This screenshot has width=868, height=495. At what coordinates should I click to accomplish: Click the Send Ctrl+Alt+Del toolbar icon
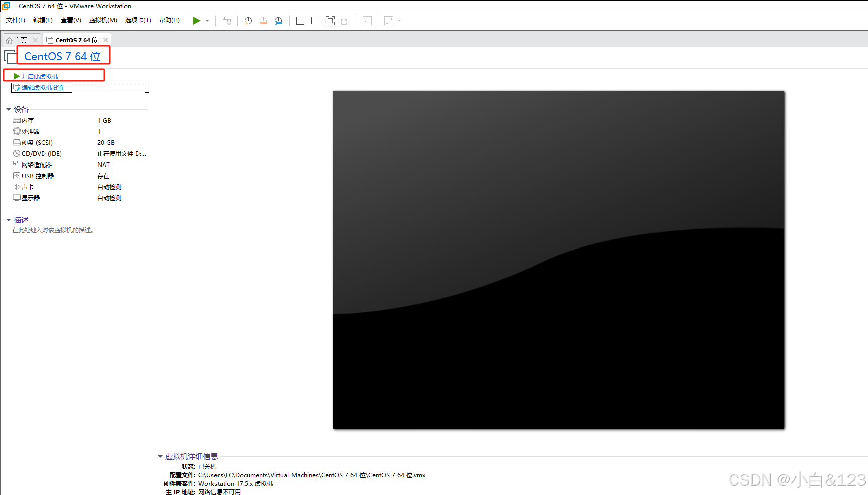click(x=227, y=21)
